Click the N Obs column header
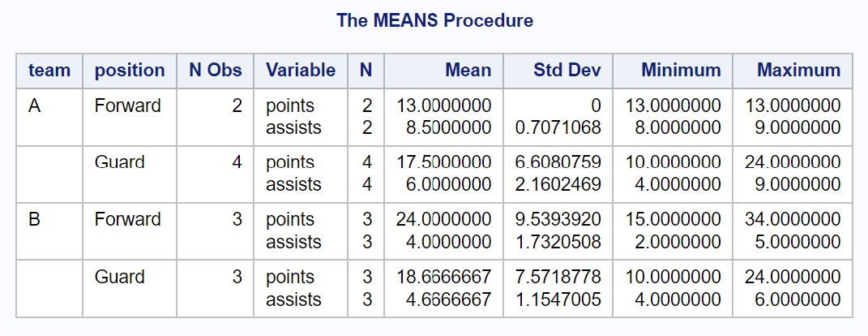Screen dimensions: 868x336 point(216,71)
